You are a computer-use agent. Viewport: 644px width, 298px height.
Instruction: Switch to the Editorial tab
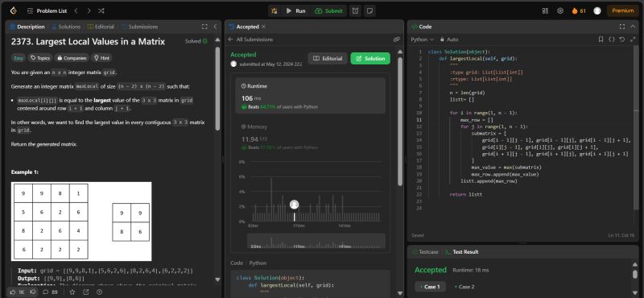click(x=101, y=27)
